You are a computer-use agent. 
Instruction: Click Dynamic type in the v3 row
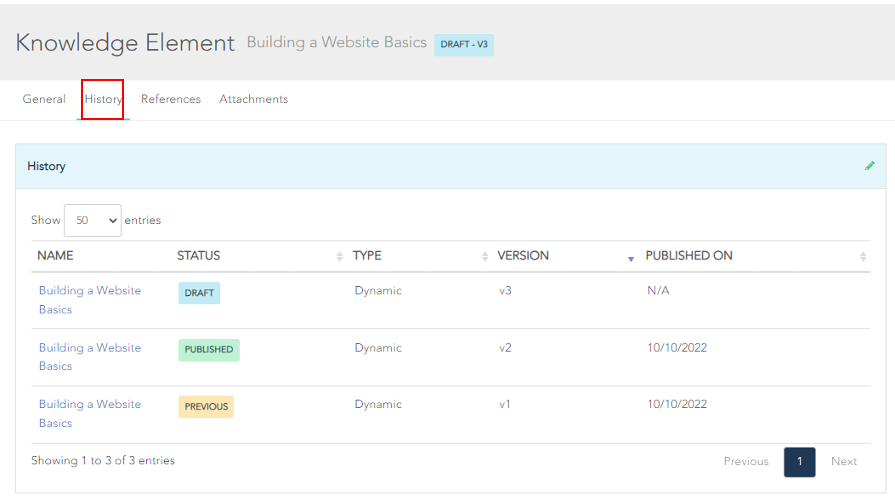378,291
